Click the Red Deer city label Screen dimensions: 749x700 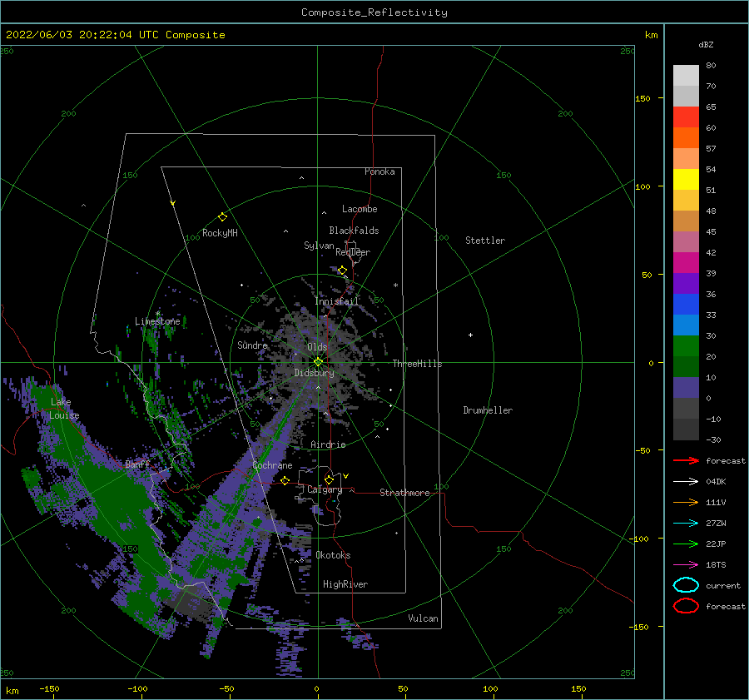[353, 252]
